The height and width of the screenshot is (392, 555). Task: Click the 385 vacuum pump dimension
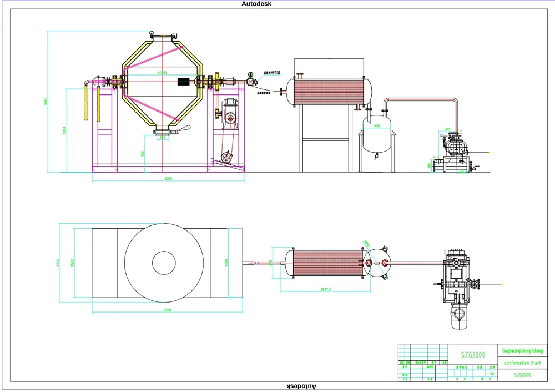coord(447,129)
